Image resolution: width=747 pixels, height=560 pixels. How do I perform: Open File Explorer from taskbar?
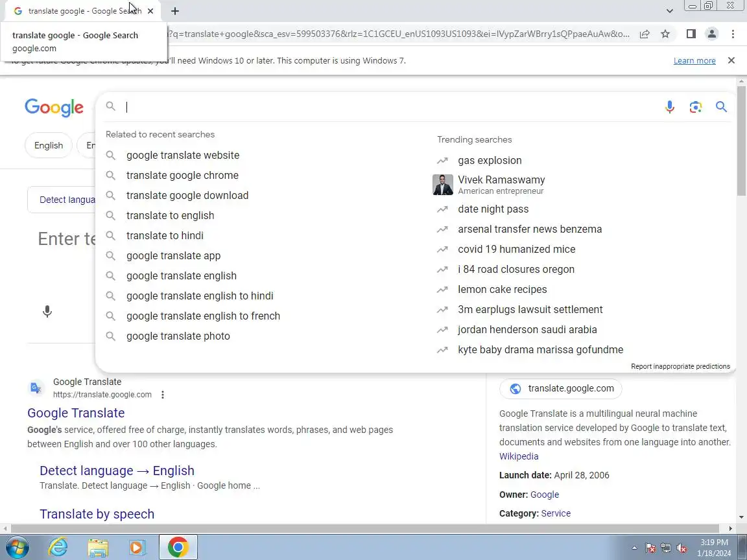click(x=98, y=547)
